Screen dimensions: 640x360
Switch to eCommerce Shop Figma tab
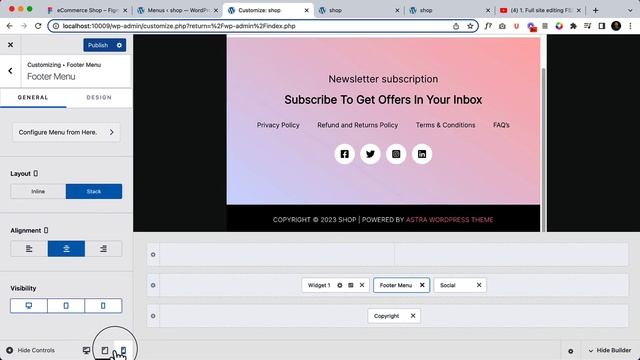coord(87,10)
